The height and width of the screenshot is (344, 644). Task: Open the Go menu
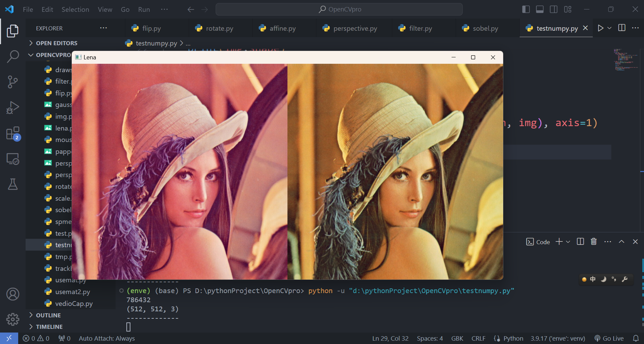tap(125, 9)
